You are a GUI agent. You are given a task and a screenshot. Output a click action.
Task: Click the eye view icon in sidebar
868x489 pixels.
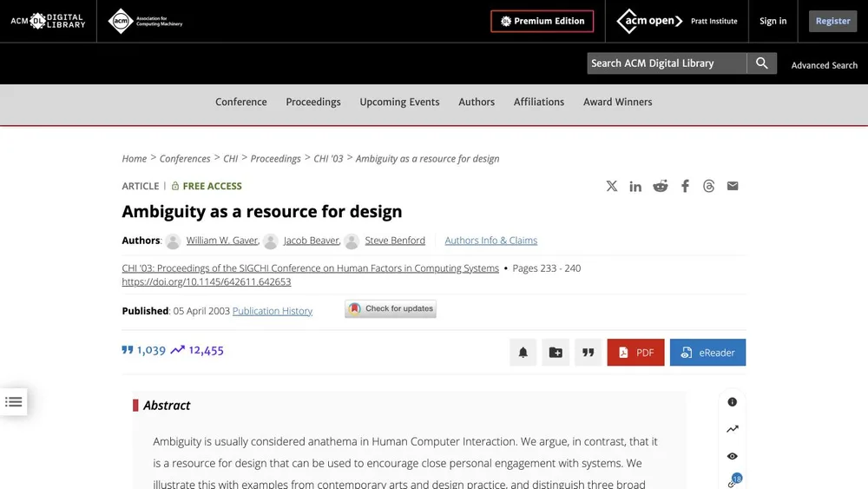pyautogui.click(x=733, y=456)
